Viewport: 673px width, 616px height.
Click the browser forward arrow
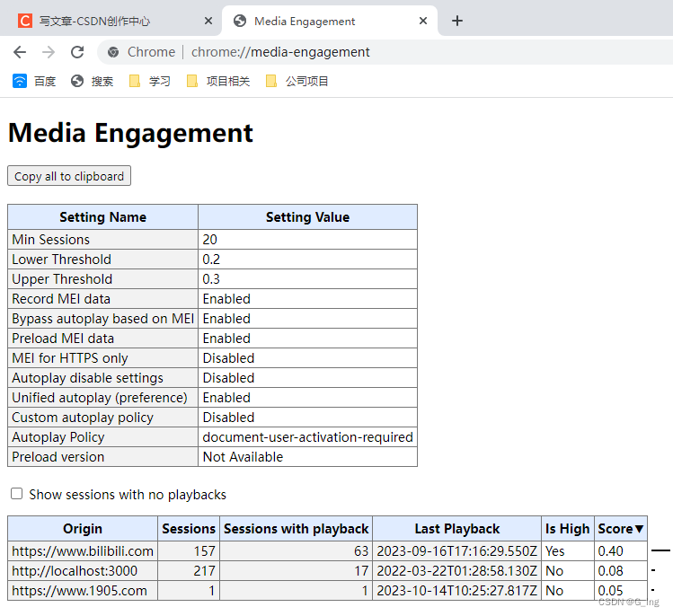coord(49,52)
